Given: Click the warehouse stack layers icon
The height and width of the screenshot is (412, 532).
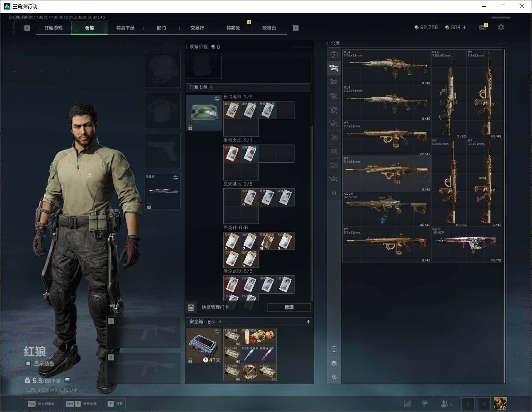Looking at the screenshot, I should click(x=334, y=363).
